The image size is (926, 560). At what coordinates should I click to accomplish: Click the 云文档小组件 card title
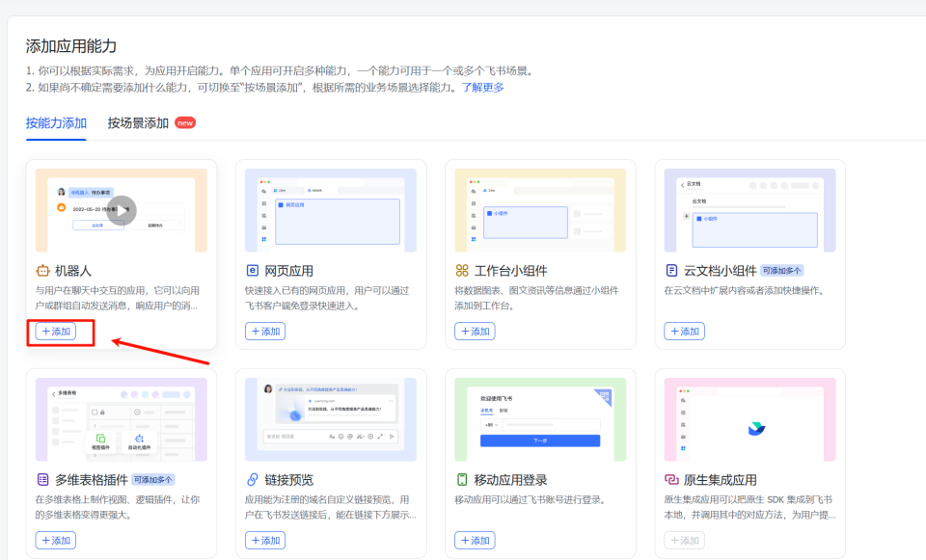pyautogui.click(x=720, y=271)
